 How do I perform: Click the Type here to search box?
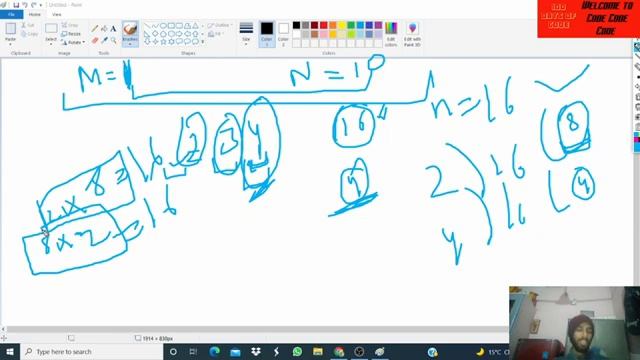pyautogui.click(x=91, y=351)
